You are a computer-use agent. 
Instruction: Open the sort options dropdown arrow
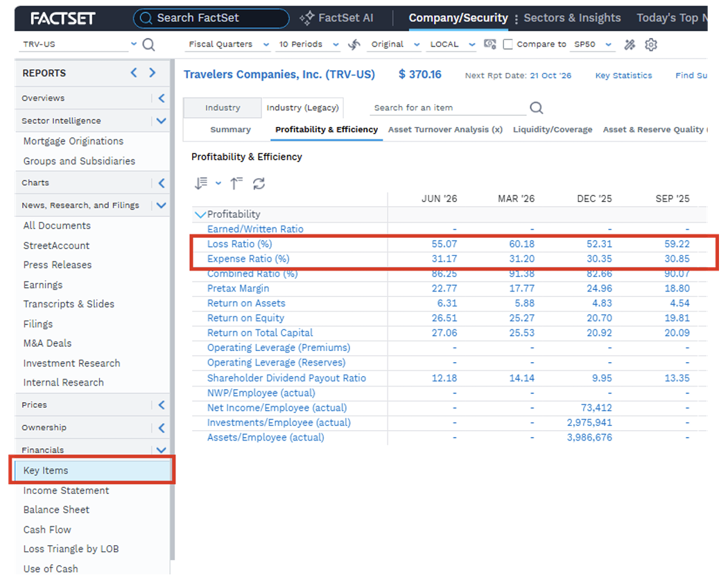[x=218, y=183]
